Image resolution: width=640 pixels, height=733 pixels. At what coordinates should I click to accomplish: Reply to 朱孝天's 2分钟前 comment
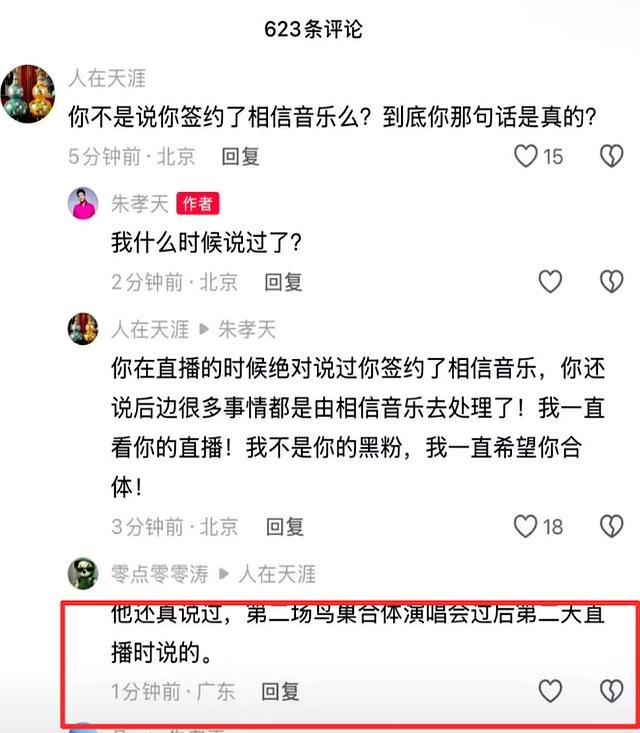coord(283,282)
